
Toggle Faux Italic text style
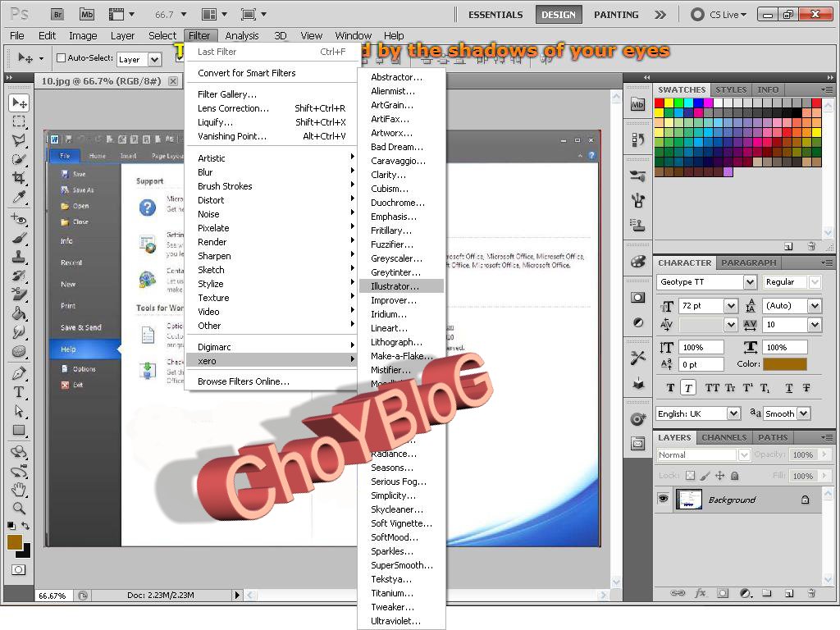point(688,387)
